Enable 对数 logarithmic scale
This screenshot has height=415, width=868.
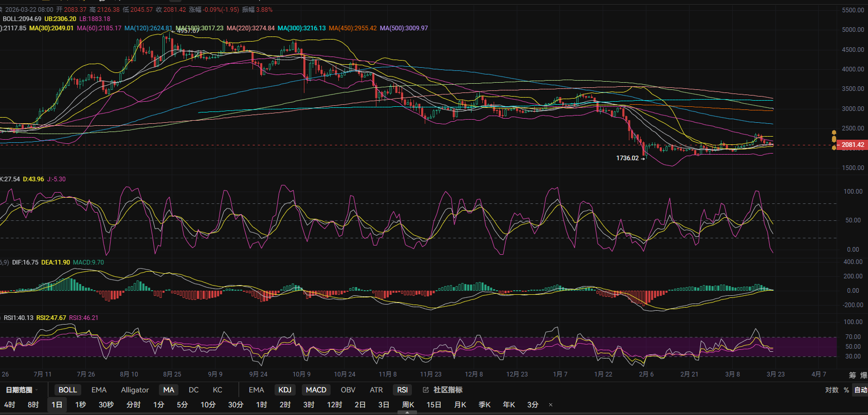[831, 390]
